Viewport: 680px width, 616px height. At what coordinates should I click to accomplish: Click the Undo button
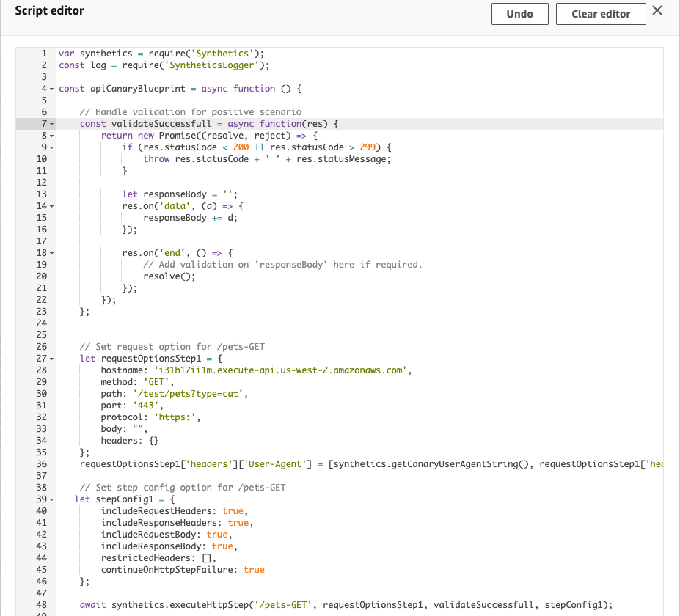(519, 13)
